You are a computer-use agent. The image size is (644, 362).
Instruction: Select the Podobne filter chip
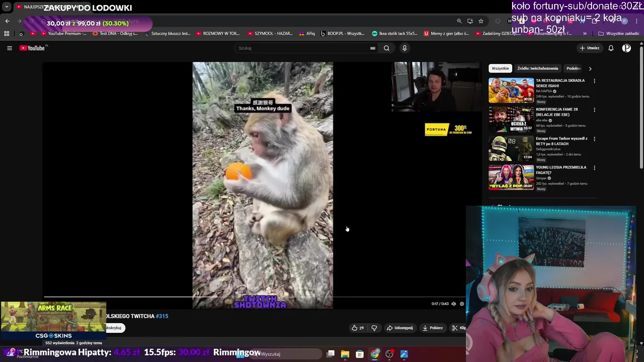click(574, 68)
